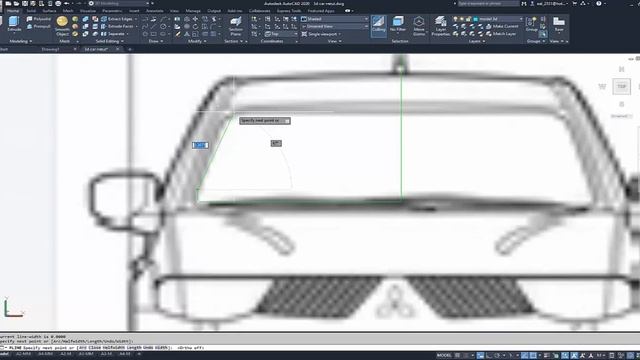Screen dimensions: 640x360
Task: Open the Manage ribbon tab
Action: (x=193, y=11)
